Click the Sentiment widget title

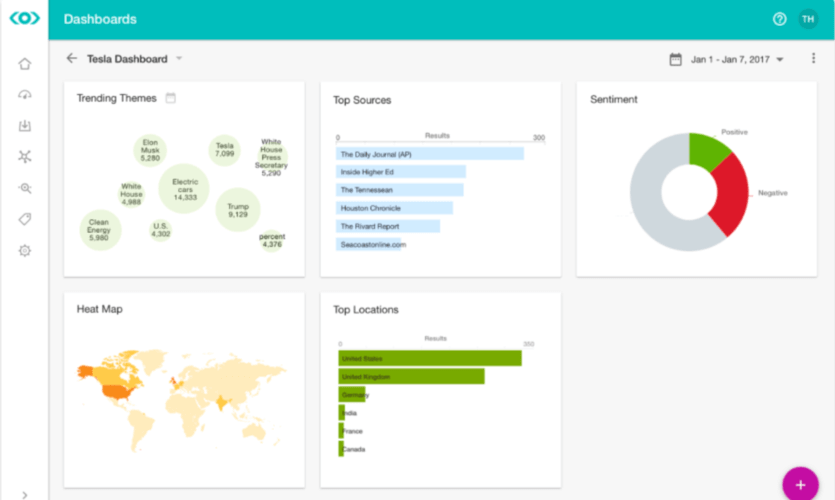pyautogui.click(x=613, y=99)
